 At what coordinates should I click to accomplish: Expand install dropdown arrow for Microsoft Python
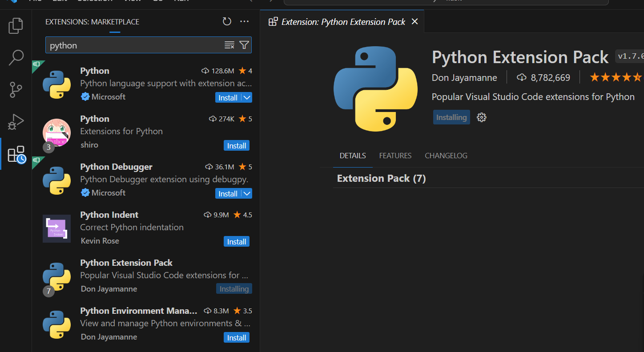pyautogui.click(x=247, y=98)
